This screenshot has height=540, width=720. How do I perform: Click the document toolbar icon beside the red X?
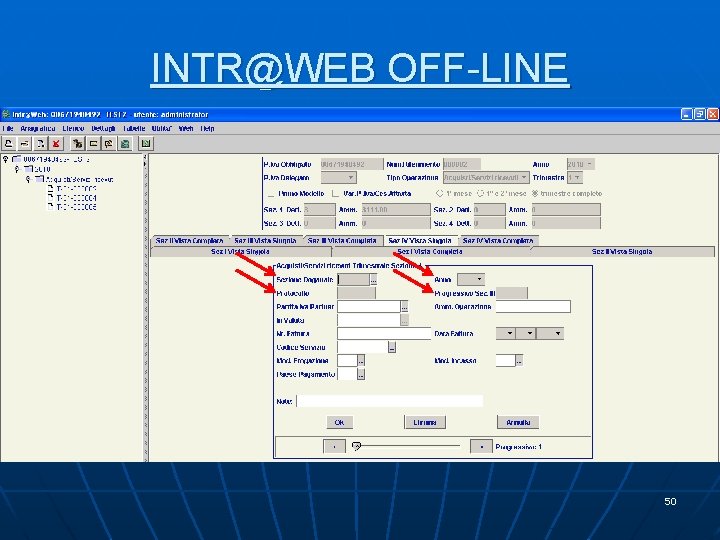click(40, 144)
